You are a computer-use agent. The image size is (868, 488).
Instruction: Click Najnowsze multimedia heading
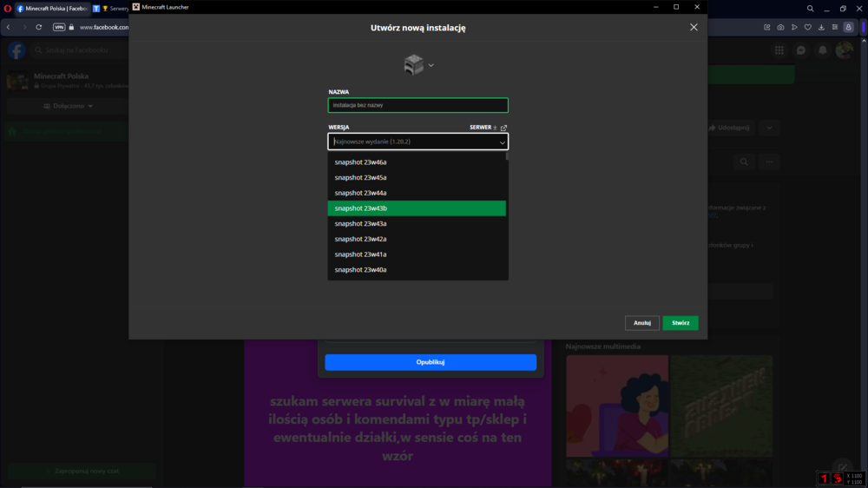[603, 346]
